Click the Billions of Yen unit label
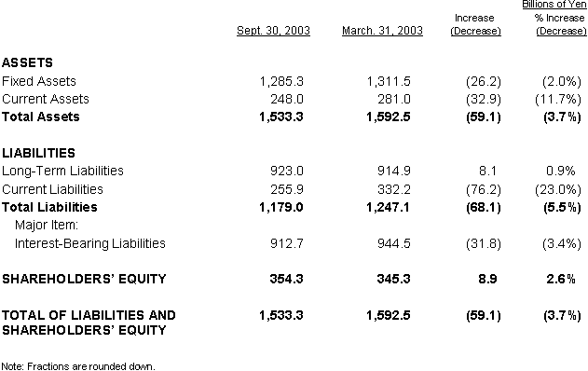 click(x=554, y=4)
